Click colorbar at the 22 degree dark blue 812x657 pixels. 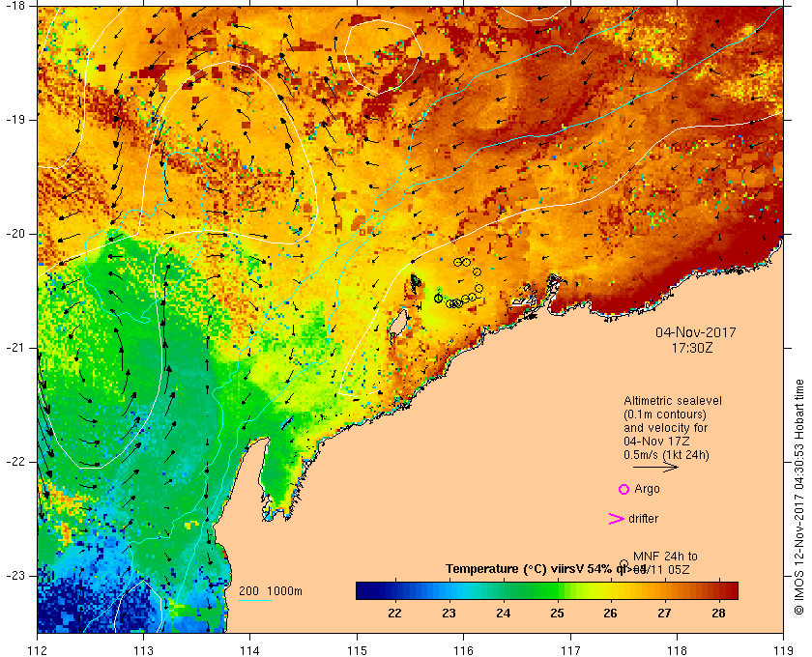point(394,590)
